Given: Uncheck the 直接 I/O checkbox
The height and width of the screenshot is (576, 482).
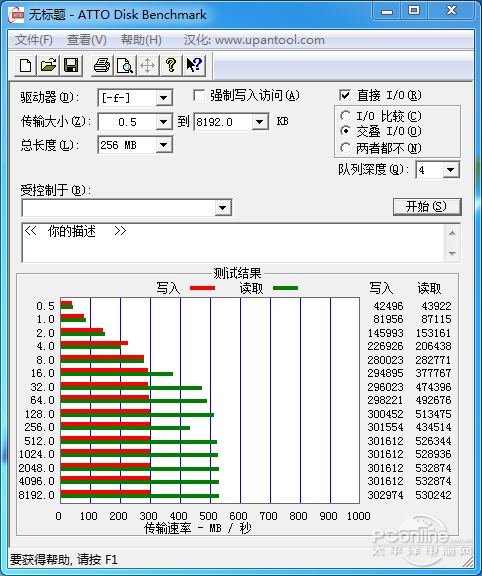Looking at the screenshot, I should click(345, 96).
